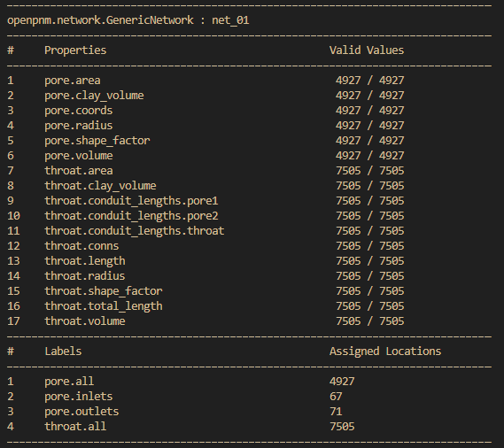The image size is (504, 448).
Task: Select the 'throat.volume' property name
Action: click(85, 321)
